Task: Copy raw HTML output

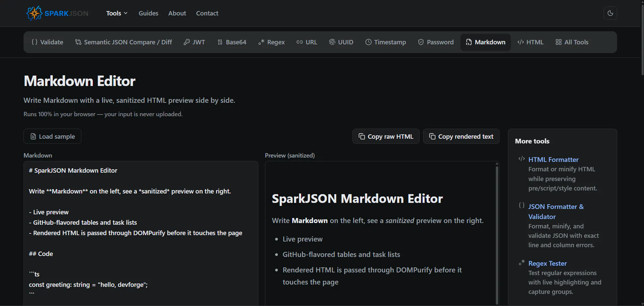Action: pyautogui.click(x=386, y=136)
